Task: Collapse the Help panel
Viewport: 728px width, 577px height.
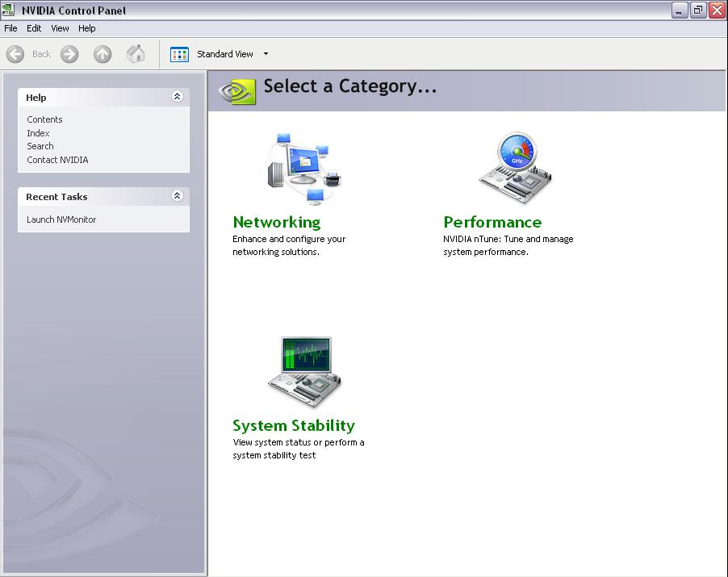Action: point(177,97)
